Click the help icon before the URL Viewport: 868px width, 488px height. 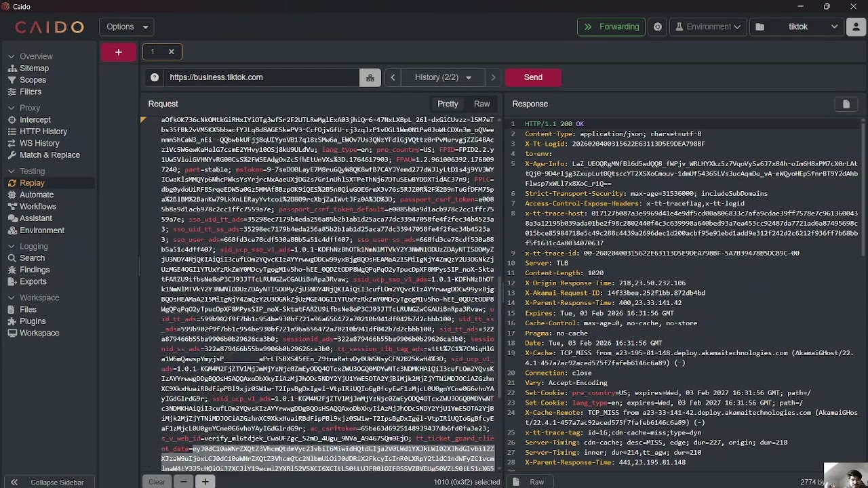point(155,77)
